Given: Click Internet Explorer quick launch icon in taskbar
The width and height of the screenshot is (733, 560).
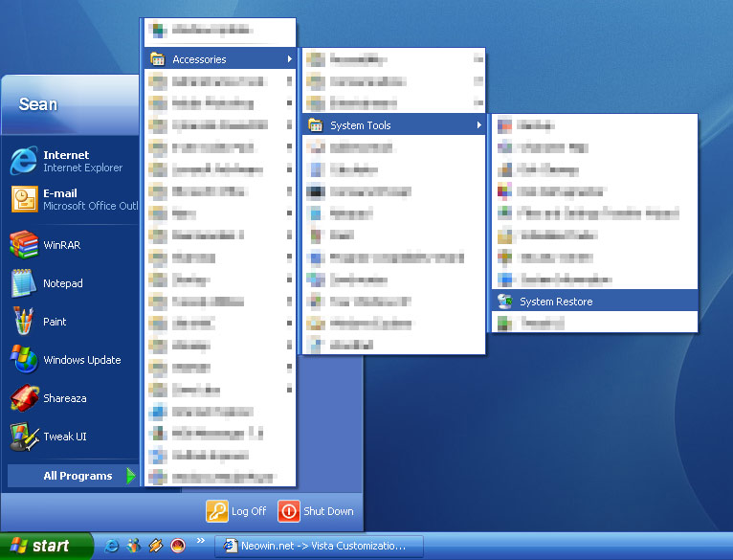Looking at the screenshot, I should [x=112, y=546].
